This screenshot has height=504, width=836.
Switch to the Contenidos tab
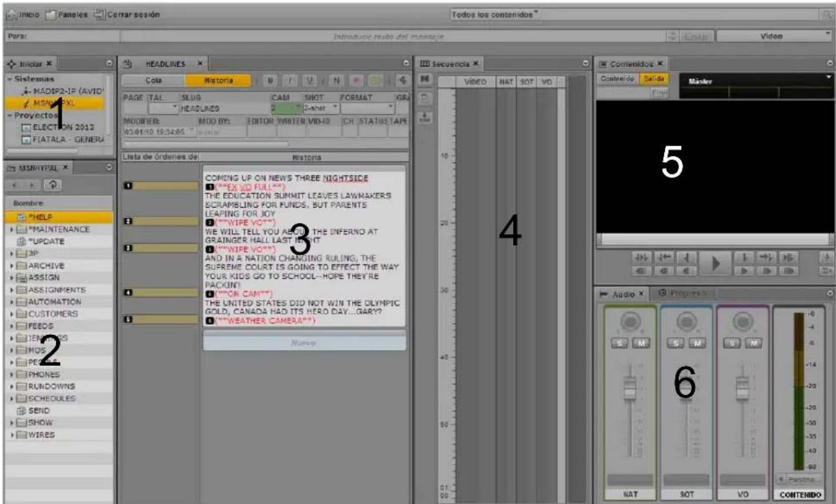coord(632,64)
